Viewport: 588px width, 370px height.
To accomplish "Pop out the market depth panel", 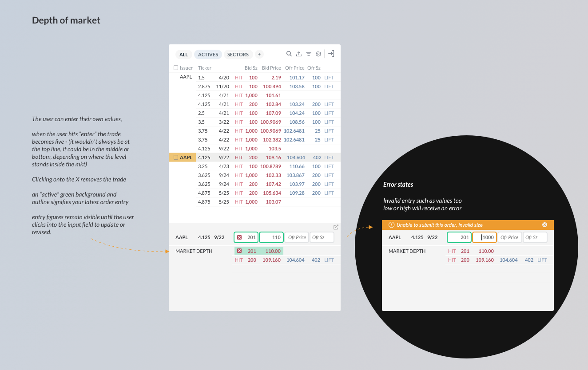I will click(x=336, y=227).
